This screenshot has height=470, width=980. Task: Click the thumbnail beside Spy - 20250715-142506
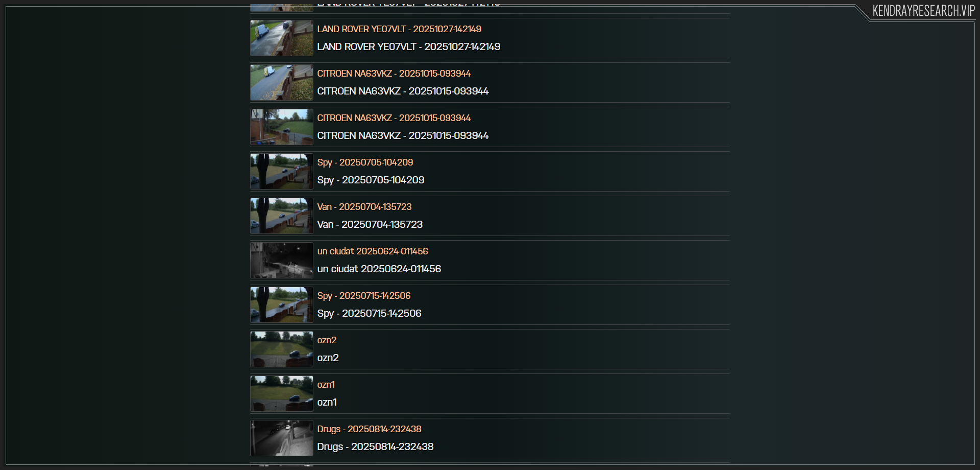(x=282, y=305)
